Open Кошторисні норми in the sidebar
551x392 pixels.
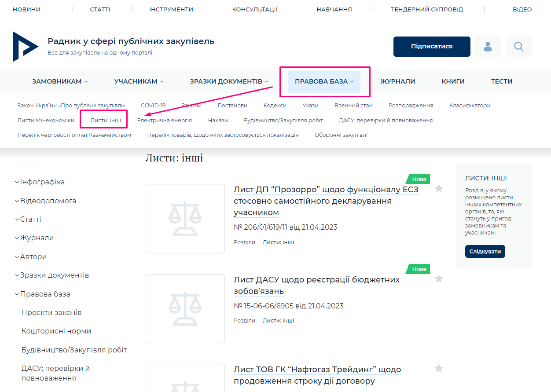coord(56,331)
